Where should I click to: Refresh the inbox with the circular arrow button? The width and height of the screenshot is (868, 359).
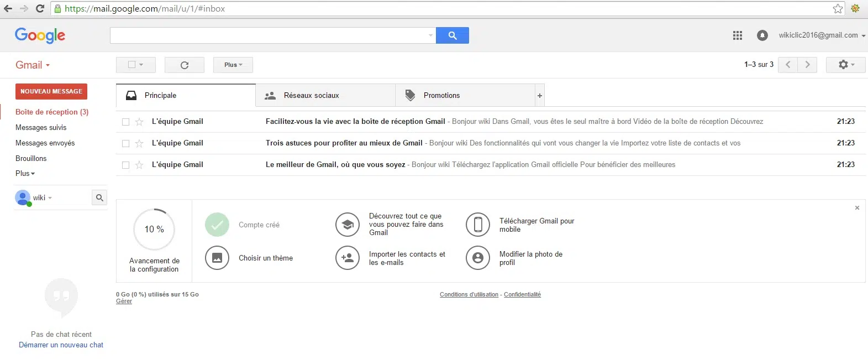point(185,65)
